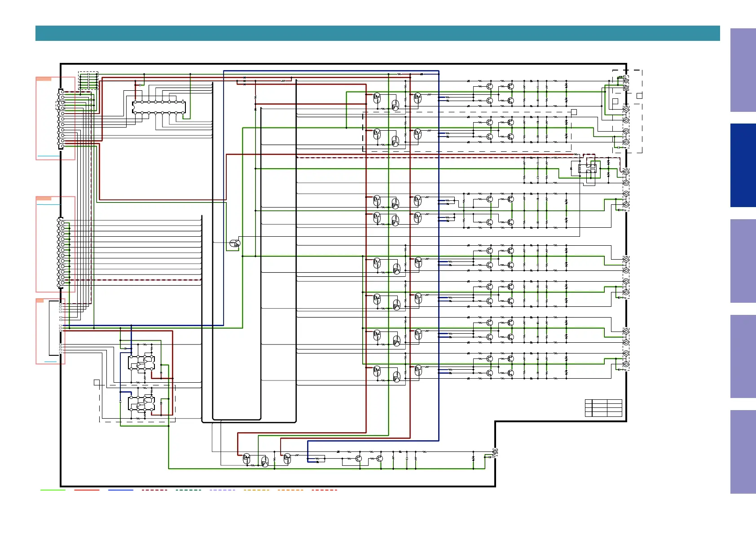Select the dark blue active side tab
756x535 pixels.
click(x=743, y=165)
